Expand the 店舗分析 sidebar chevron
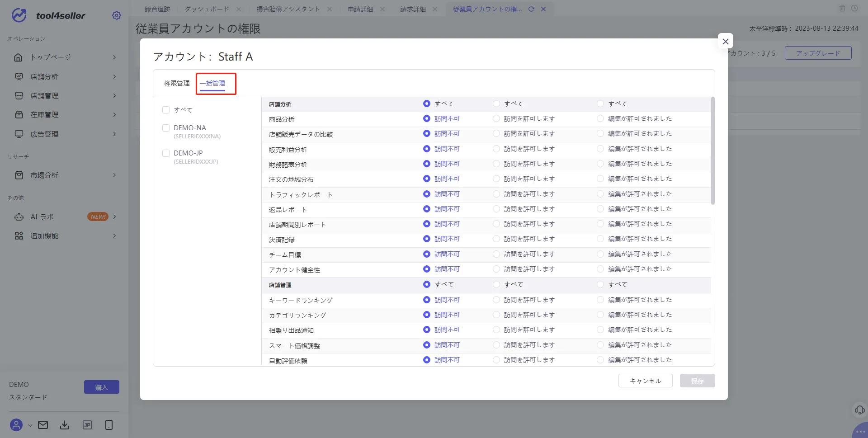Image resolution: width=868 pixels, height=438 pixels. [114, 77]
